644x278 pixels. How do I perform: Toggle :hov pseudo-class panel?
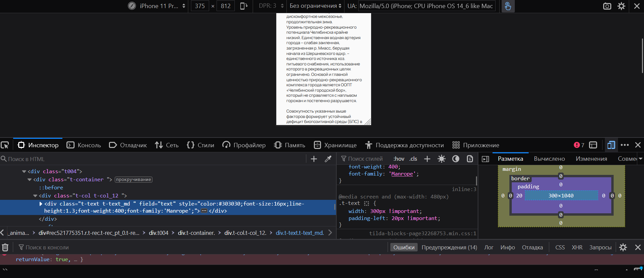399,159
